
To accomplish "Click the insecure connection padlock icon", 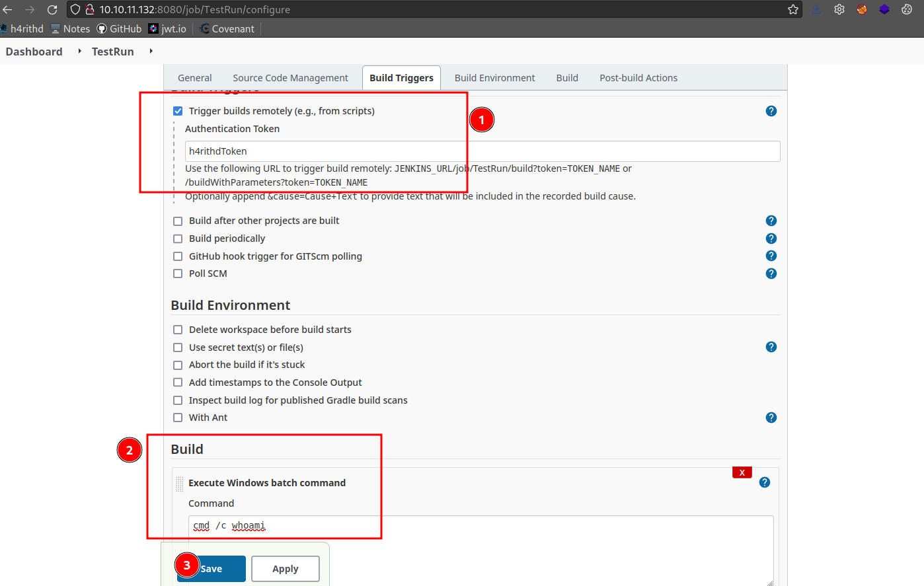I will [x=90, y=9].
